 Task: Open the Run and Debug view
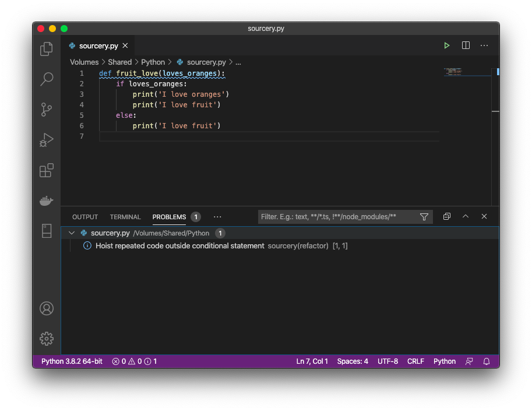[47, 139]
